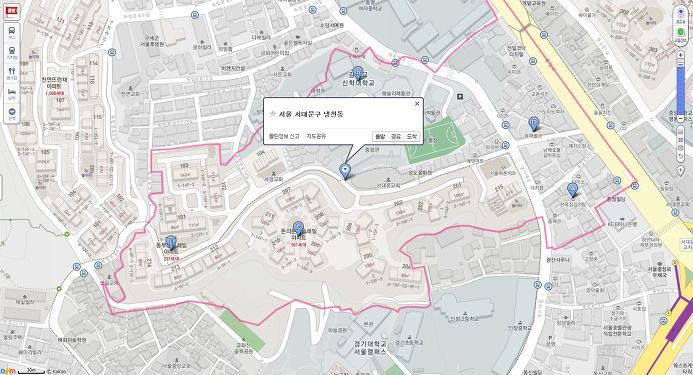The width and height of the screenshot is (693, 375).
Task: Select map marker E at lower left
Action: (x=171, y=242)
